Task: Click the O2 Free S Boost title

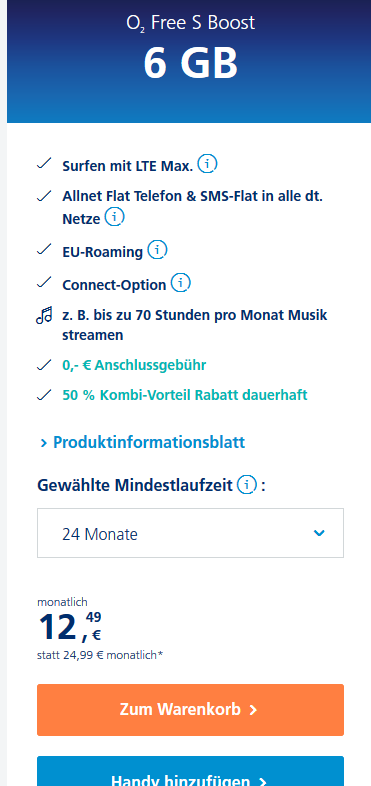Action: pos(191,23)
